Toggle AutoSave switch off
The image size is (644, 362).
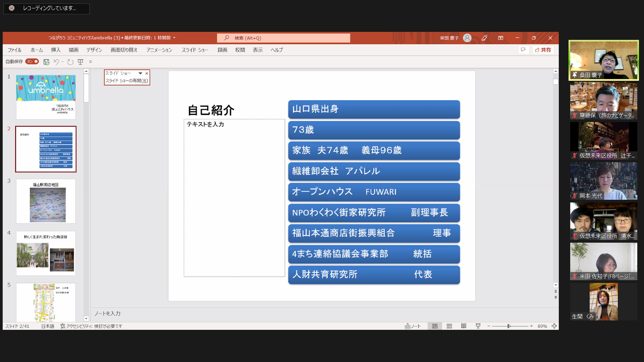32,62
